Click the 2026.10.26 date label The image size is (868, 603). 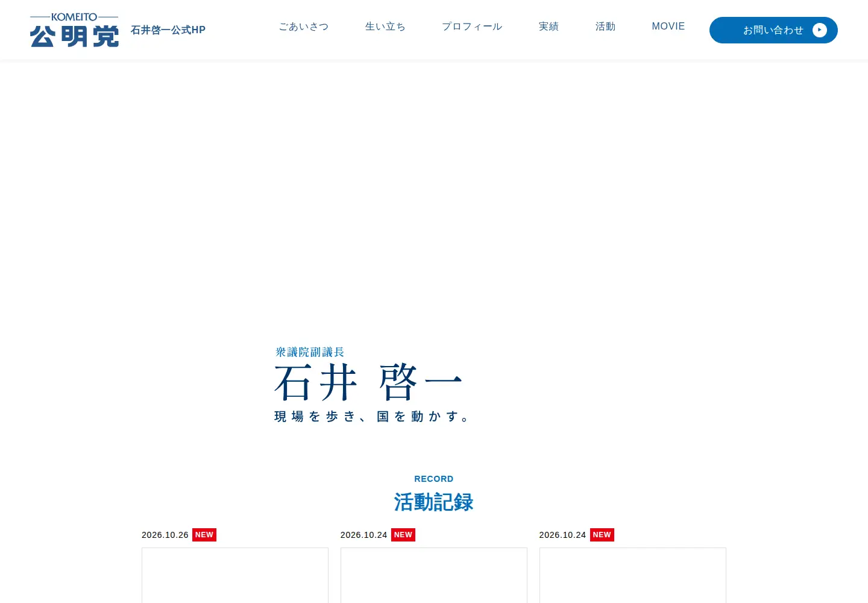pos(165,535)
